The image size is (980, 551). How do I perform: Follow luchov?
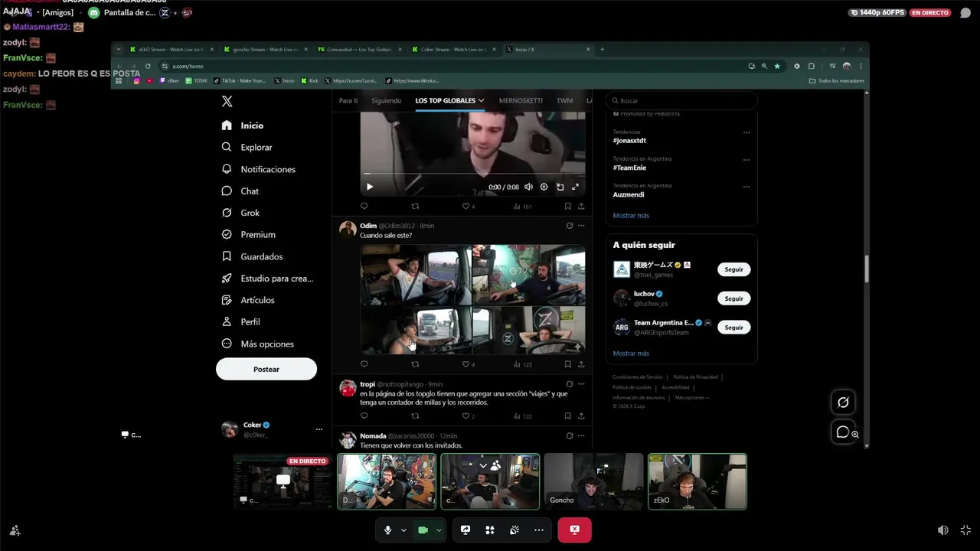coord(733,298)
